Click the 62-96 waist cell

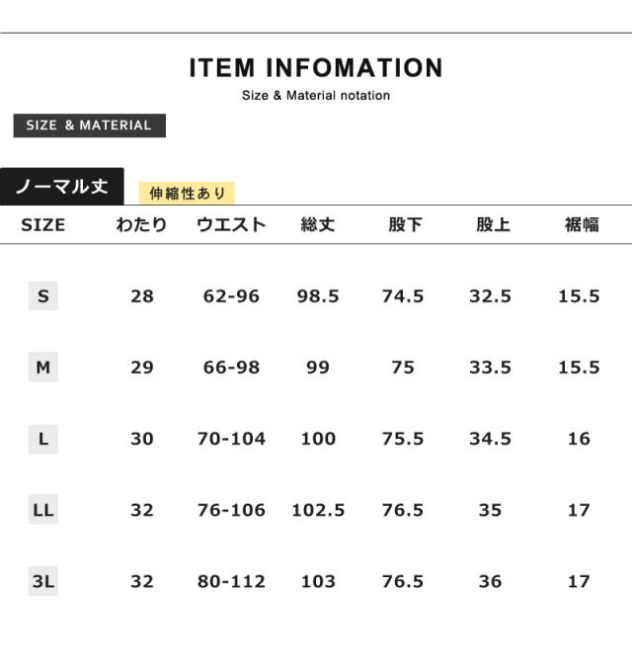pos(231,295)
